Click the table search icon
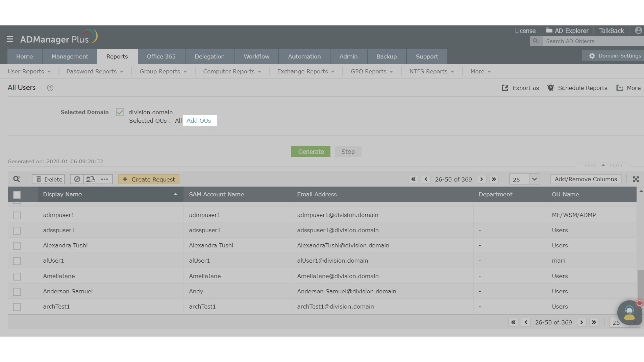This screenshot has width=644, height=362. click(16, 179)
